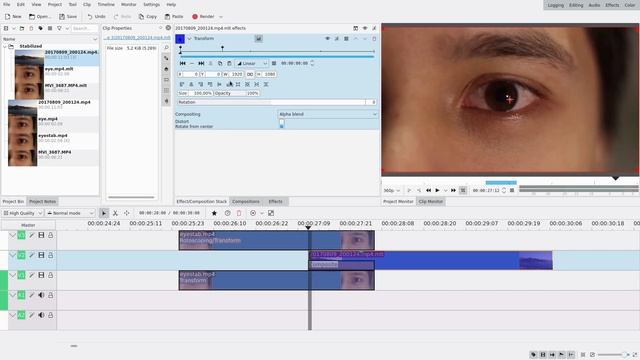Adjust the timeline zoom slider at bottom right
The width and height of the screenshot is (640, 360).
click(x=613, y=355)
